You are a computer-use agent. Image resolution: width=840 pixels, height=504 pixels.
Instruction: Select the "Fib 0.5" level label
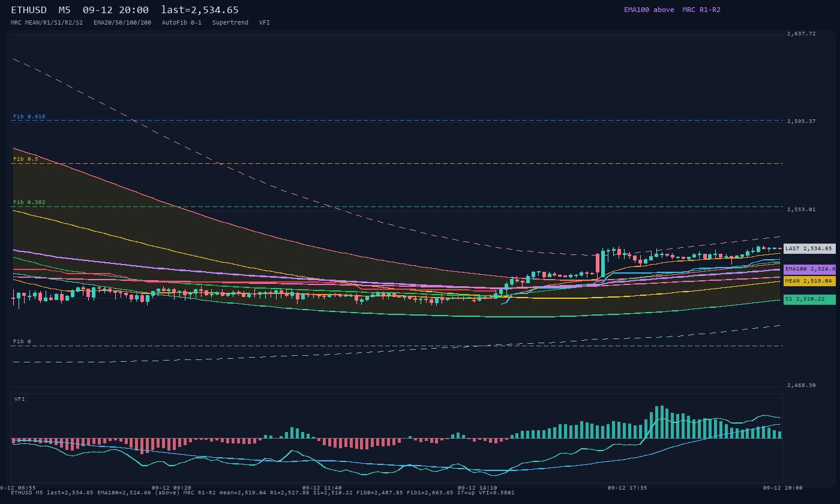pos(26,159)
